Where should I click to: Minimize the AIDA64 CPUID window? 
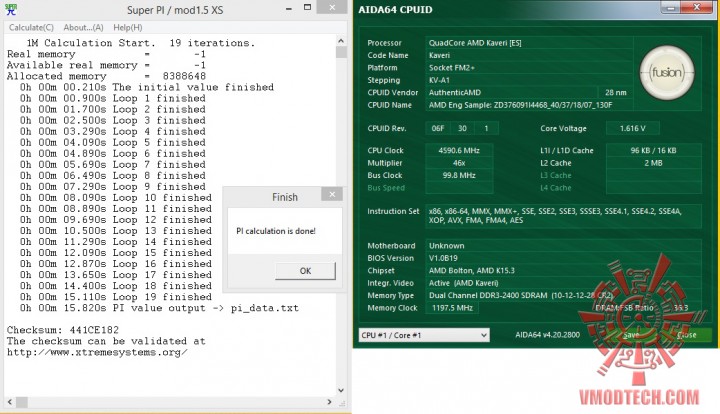click(x=671, y=7)
